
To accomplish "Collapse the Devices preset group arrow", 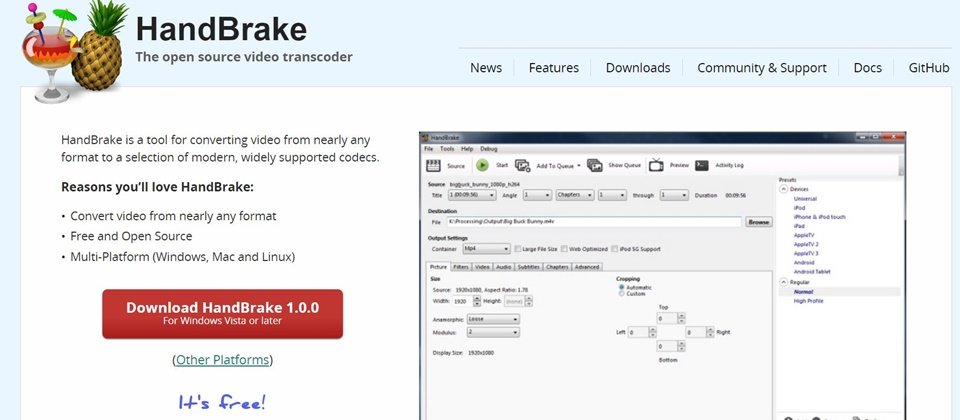I will pos(782,188).
